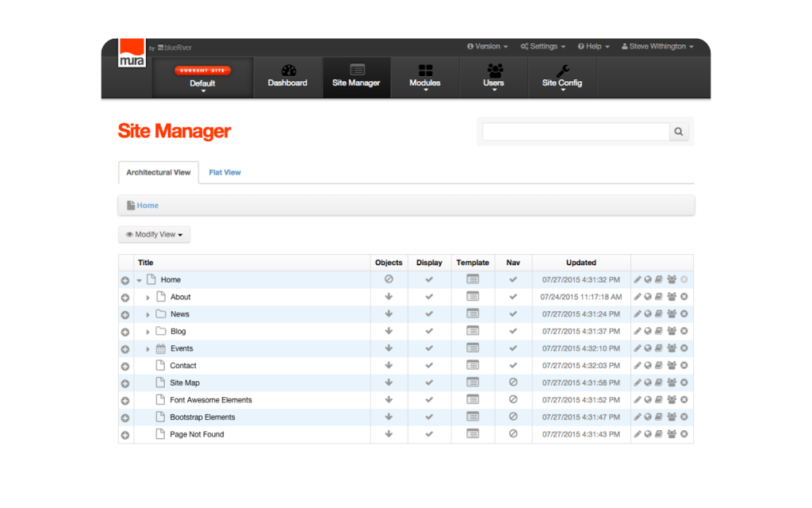Click the preview globe icon for Contact row

point(648,366)
